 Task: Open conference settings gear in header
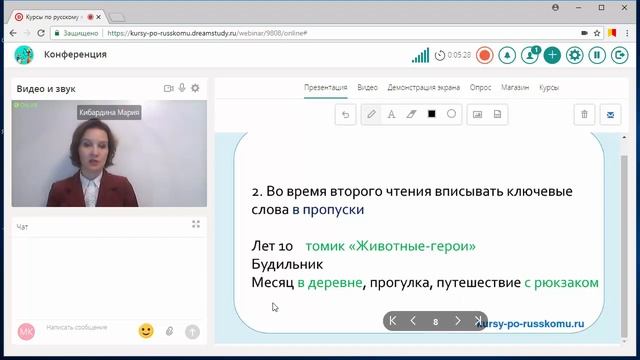click(x=574, y=55)
